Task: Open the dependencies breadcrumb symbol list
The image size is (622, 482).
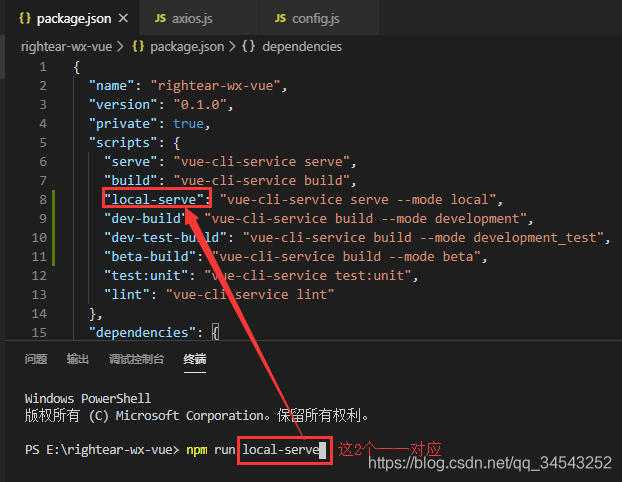Action: pos(298,46)
